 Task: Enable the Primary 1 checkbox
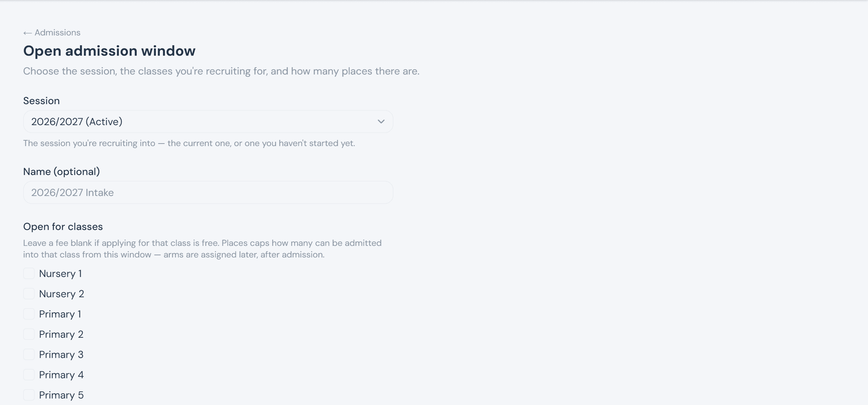click(29, 314)
